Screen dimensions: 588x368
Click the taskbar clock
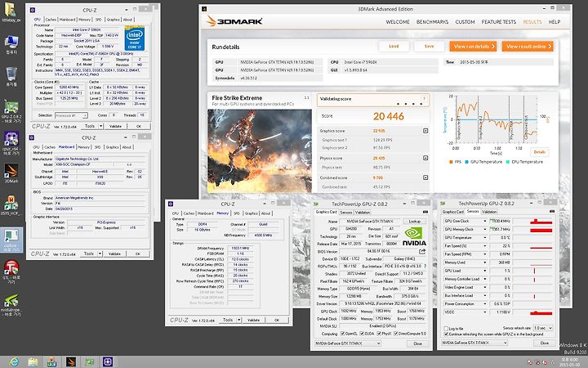click(x=569, y=362)
